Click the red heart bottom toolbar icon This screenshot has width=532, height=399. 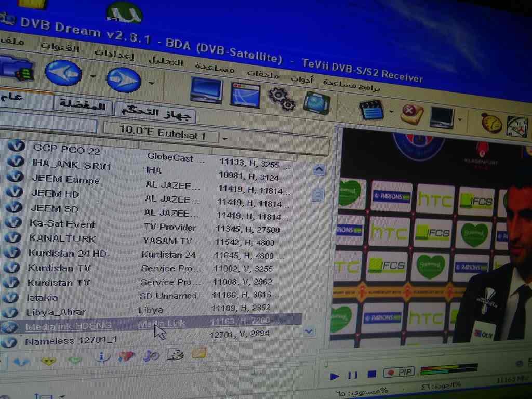126,356
